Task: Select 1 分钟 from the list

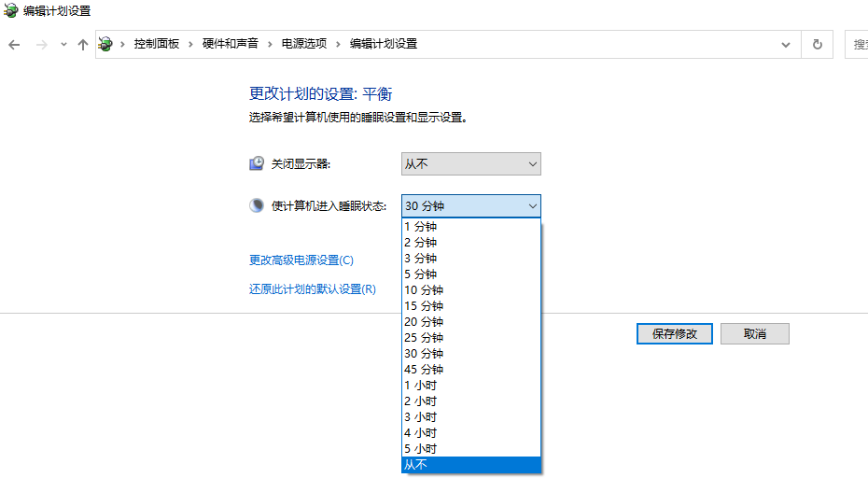Action: tap(471, 226)
